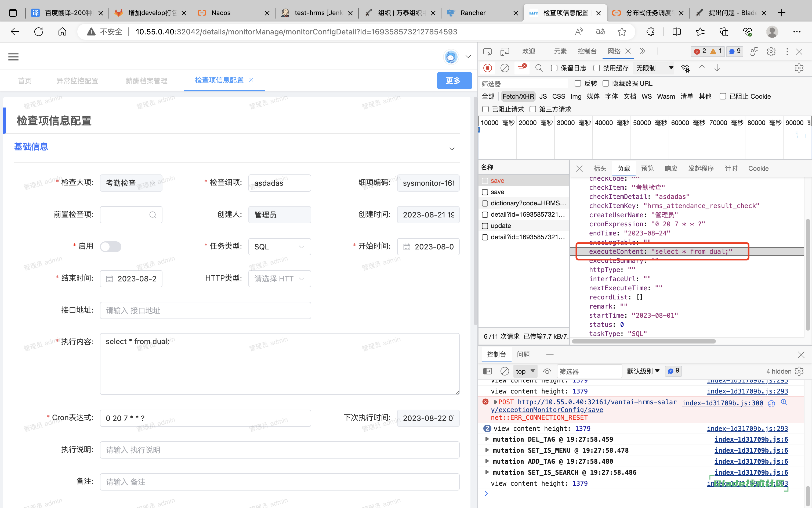Check the 保留日志 checkbox
Screen dimensions: 812x508
(554, 68)
